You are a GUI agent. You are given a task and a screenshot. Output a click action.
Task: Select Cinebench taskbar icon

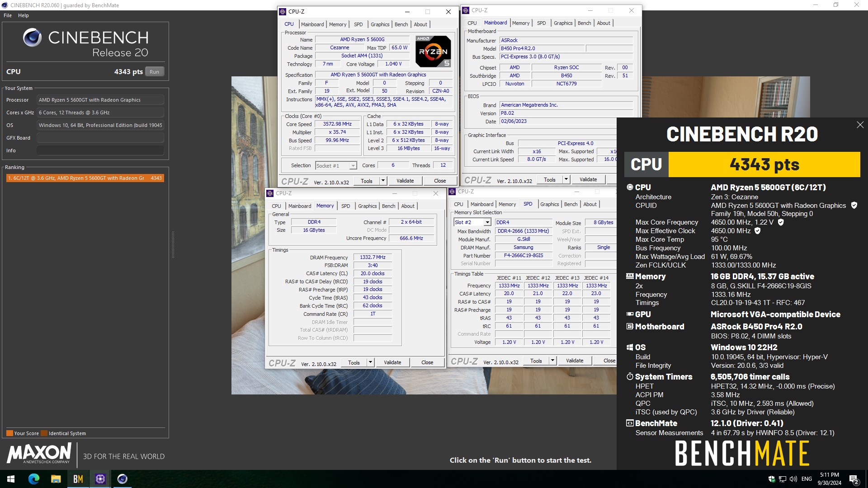pyautogui.click(x=122, y=479)
